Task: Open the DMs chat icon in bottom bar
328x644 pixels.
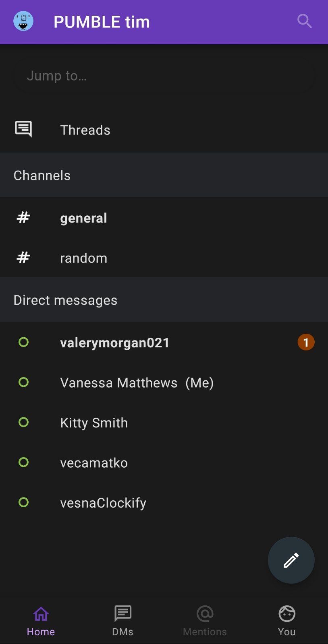Action: [122, 613]
